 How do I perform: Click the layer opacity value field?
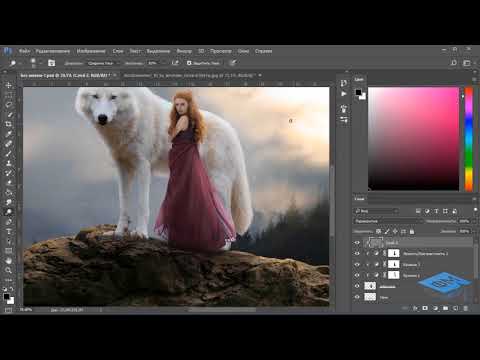[x=464, y=221]
